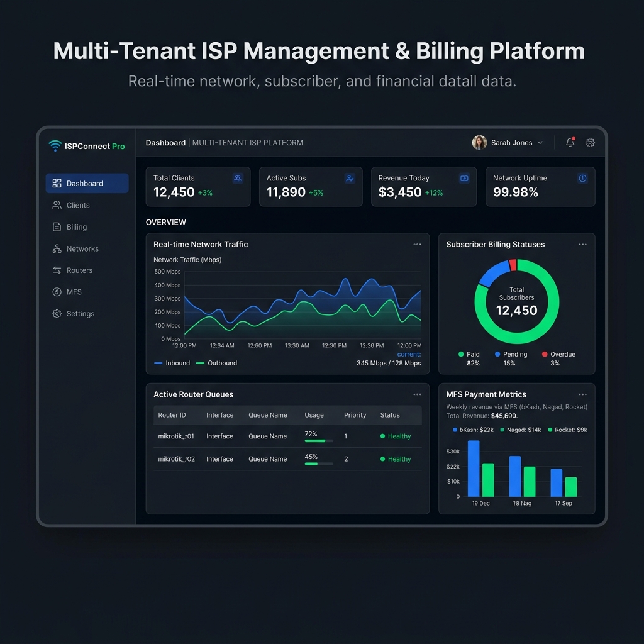Screen dimensions: 644x644
Task: Click the Total Clients card users icon
Action: click(x=238, y=178)
